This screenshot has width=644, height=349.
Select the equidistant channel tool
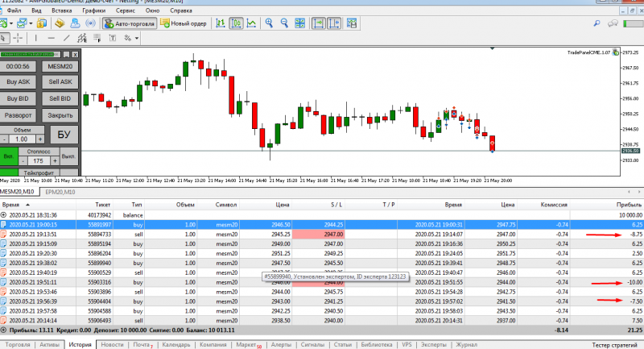[82, 38]
